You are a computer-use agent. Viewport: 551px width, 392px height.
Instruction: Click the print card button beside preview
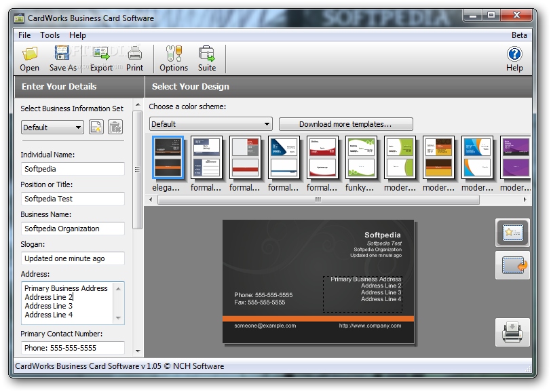513,332
